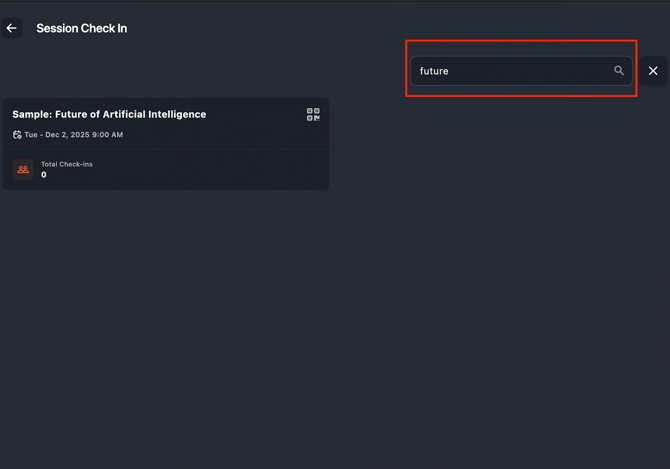
Task: Select the Total Check-ins label
Action: [x=67, y=164]
